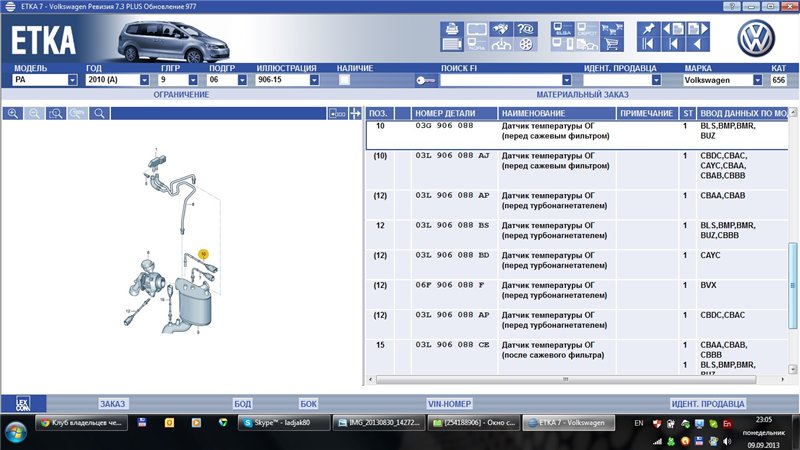The height and width of the screenshot is (450, 800).
Task: Click the key icon next to ПОИСК FI field
Action: click(x=426, y=80)
